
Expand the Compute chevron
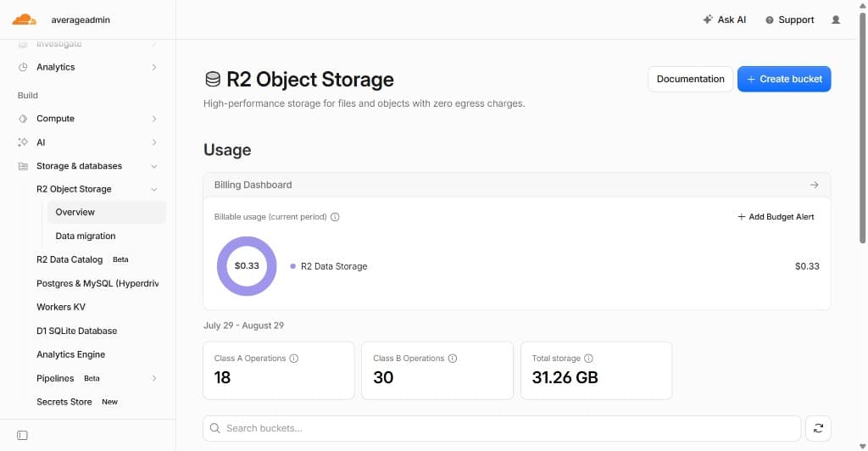[154, 119]
